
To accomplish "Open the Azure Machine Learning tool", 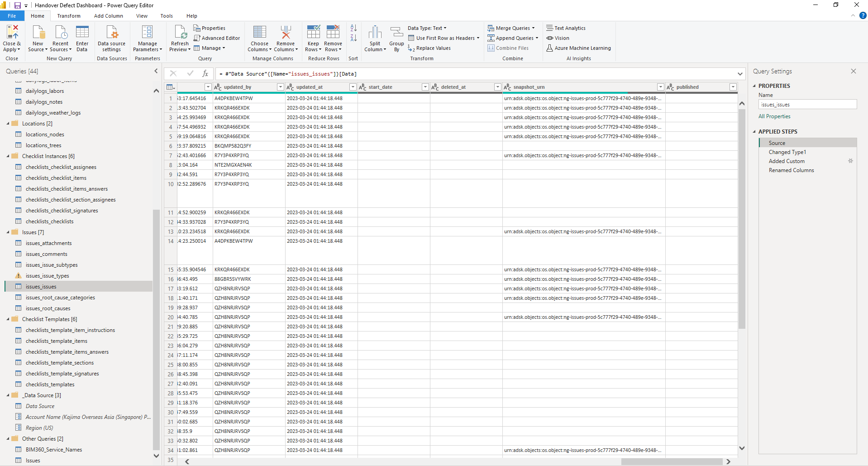I will click(x=578, y=48).
